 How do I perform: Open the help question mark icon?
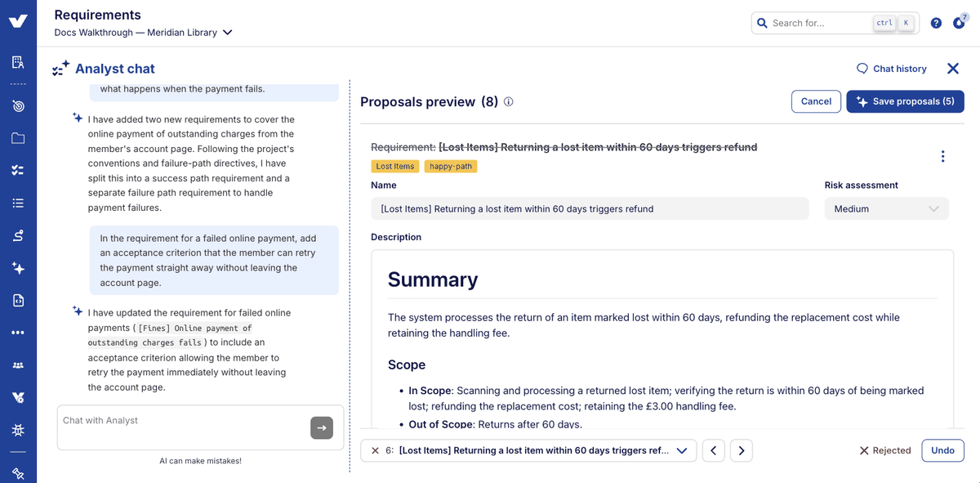pyautogui.click(x=936, y=23)
